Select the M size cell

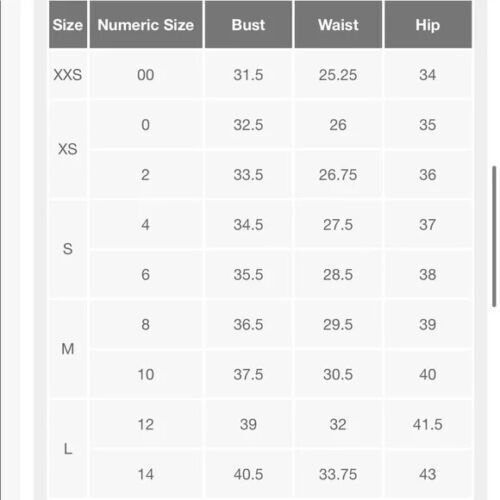(x=68, y=349)
